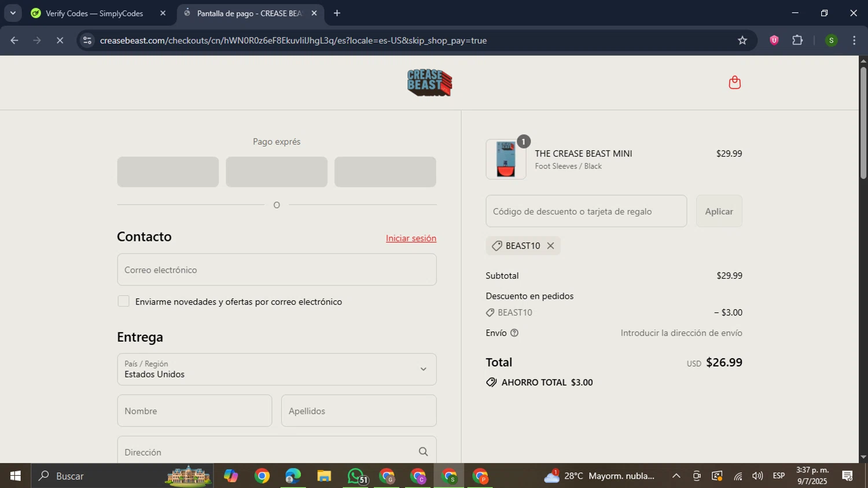Open the Chrome three-dot menu
The height and width of the screenshot is (488, 868).
[x=854, y=40]
